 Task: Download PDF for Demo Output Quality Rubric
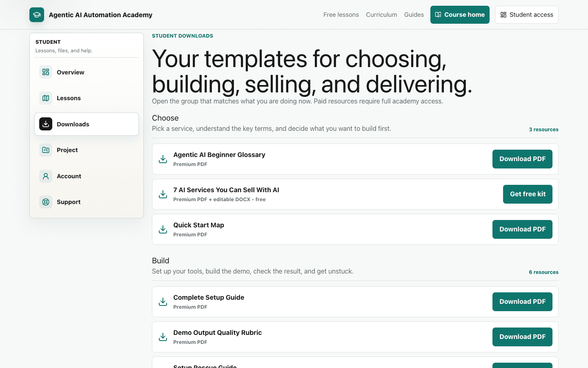tap(522, 337)
